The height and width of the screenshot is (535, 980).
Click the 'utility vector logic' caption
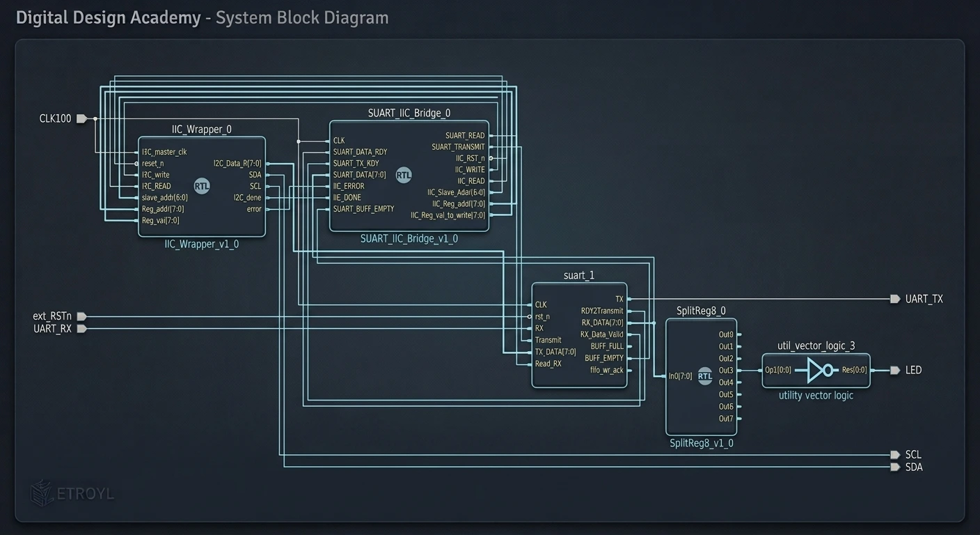[x=816, y=395]
